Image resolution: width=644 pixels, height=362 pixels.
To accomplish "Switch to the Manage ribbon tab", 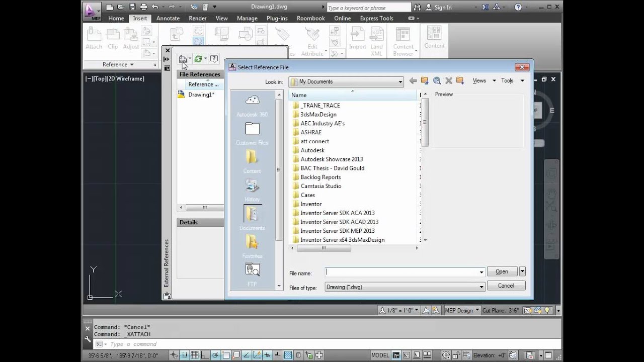I will coord(247,18).
